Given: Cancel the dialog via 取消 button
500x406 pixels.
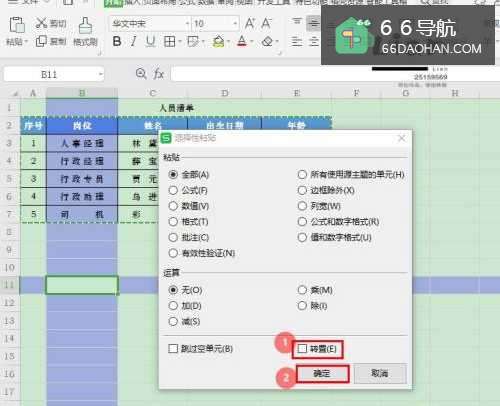Looking at the screenshot, I should [380, 374].
